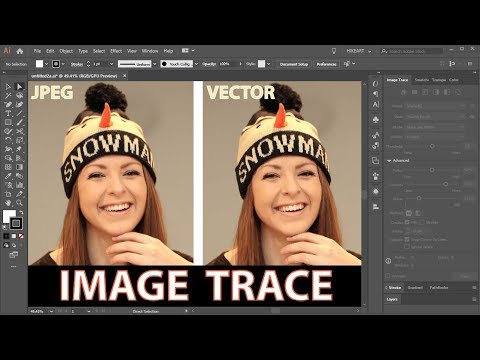Click the Edit Toolbar three dots

[x=13, y=267]
